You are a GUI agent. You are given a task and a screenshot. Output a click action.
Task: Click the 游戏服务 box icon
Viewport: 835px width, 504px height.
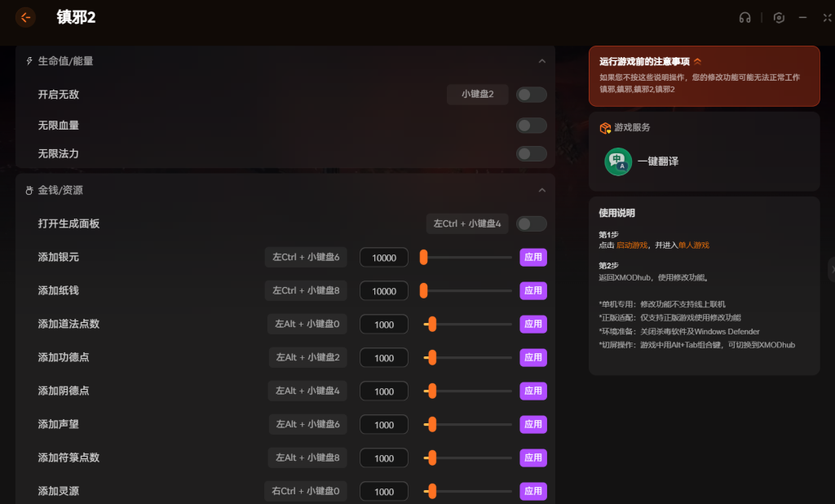click(605, 128)
